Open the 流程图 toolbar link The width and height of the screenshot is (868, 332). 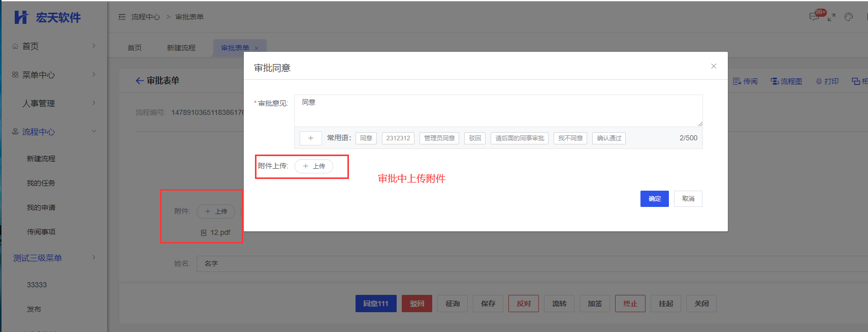point(786,81)
